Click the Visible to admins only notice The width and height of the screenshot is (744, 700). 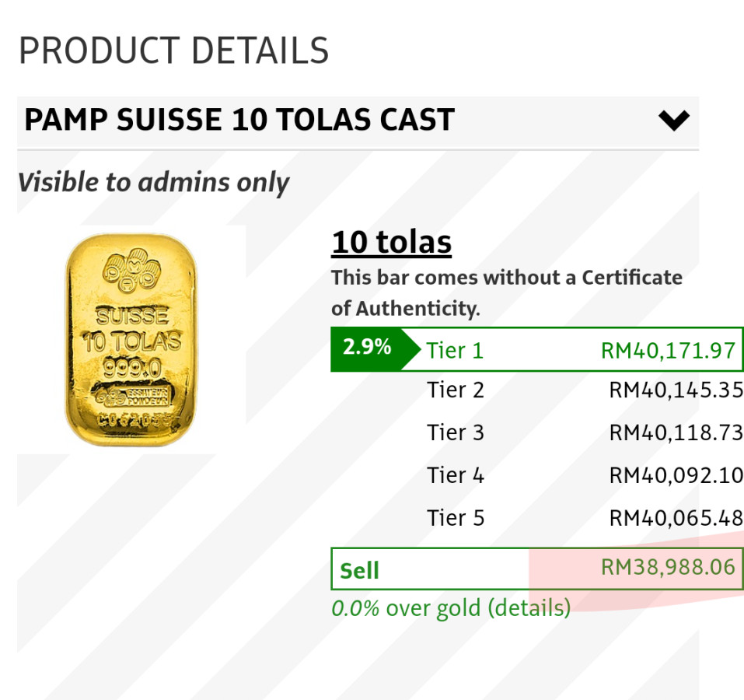coord(153,182)
